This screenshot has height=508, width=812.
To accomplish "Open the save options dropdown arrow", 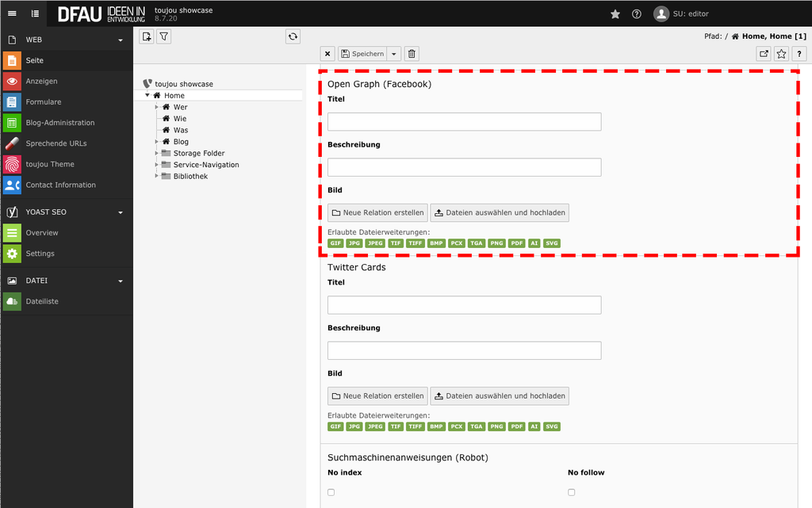I will click(x=393, y=54).
